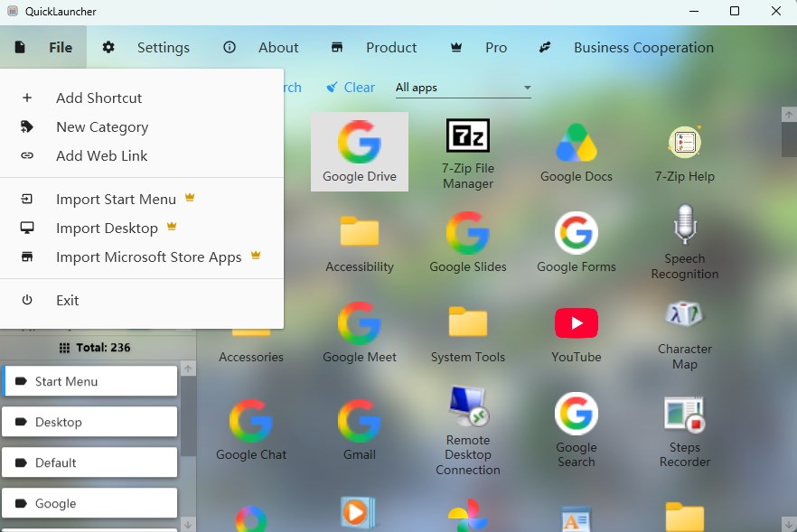Open the Business Cooperation menu
This screenshot has width=797, height=532.
point(626,47)
